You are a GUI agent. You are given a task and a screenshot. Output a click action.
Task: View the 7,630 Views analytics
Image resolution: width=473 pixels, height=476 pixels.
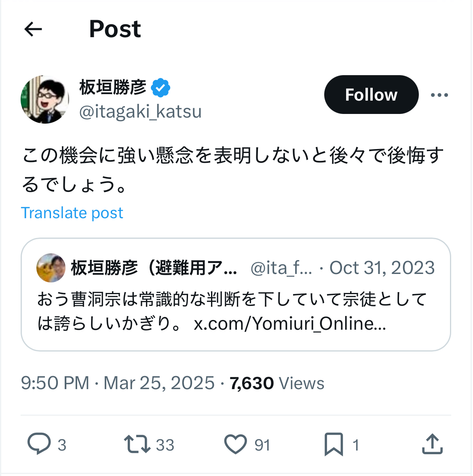click(x=277, y=383)
